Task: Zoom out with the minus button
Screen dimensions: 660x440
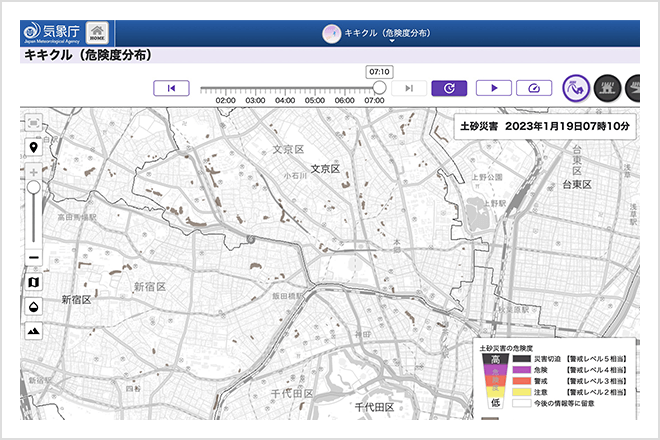Action: pos(34,257)
